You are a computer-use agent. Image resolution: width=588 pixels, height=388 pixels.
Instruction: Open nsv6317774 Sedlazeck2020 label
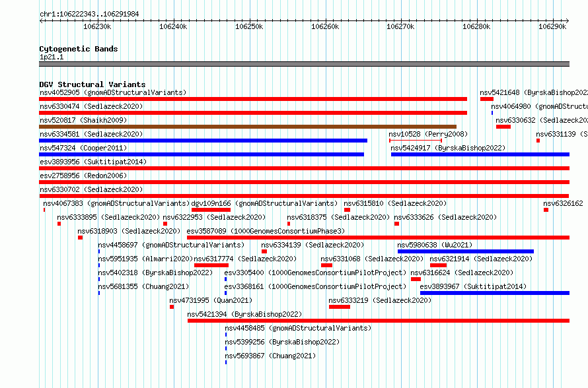tap(245, 259)
